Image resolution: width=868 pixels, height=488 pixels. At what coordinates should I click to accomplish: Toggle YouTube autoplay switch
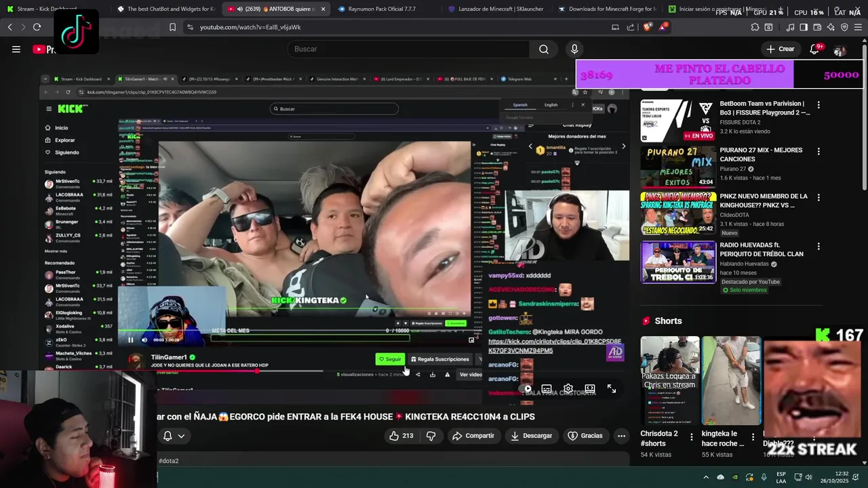(525, 389)
